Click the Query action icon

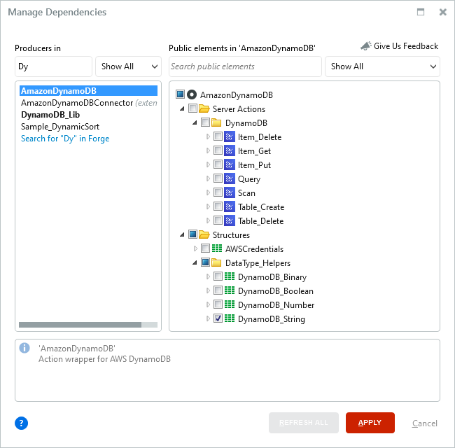coord(229,179)
